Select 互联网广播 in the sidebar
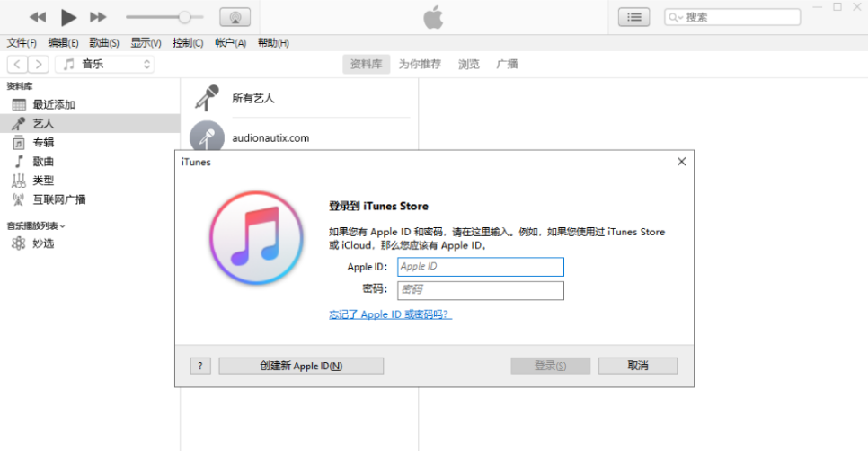Image resolution: width=868 pixels, height=451 pixels. pos(90,199)
